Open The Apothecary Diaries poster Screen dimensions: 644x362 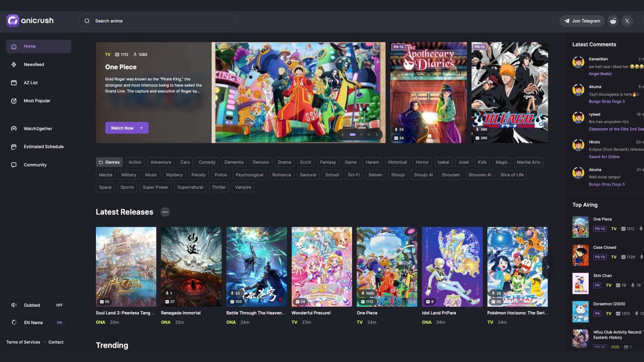(x=428, y=92)
